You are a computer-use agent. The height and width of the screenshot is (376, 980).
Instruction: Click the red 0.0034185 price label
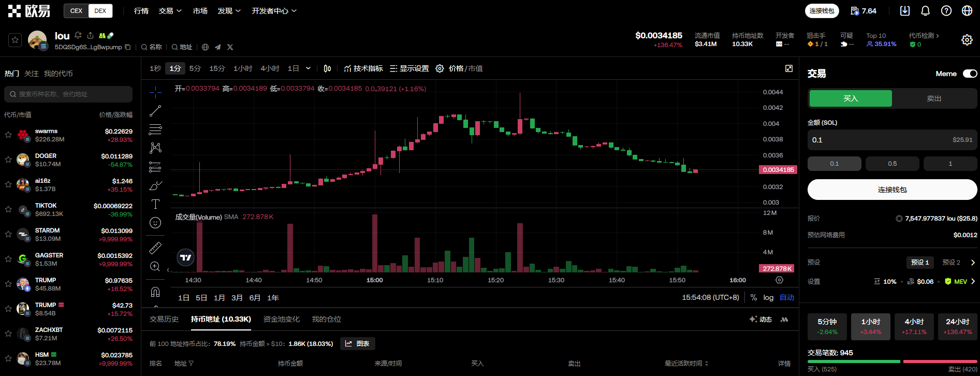[778, 170]
